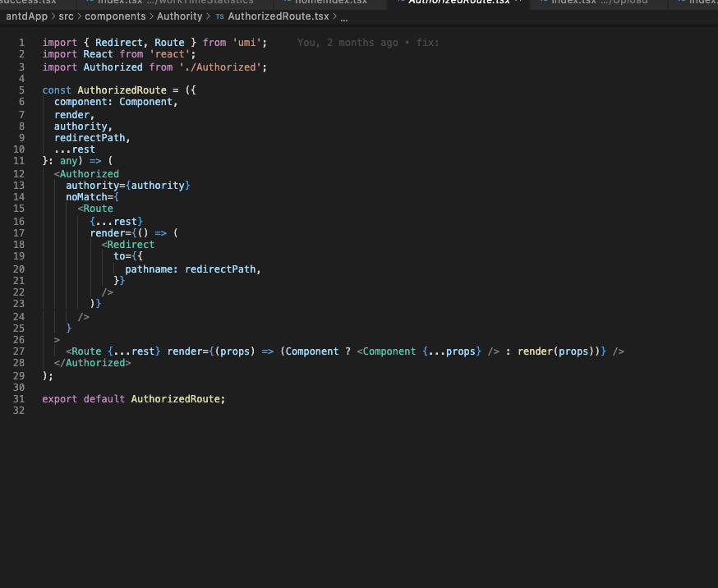Click the 'to={{' attribute on line 19
Screen dimensions: 718x588
[128, 255]
